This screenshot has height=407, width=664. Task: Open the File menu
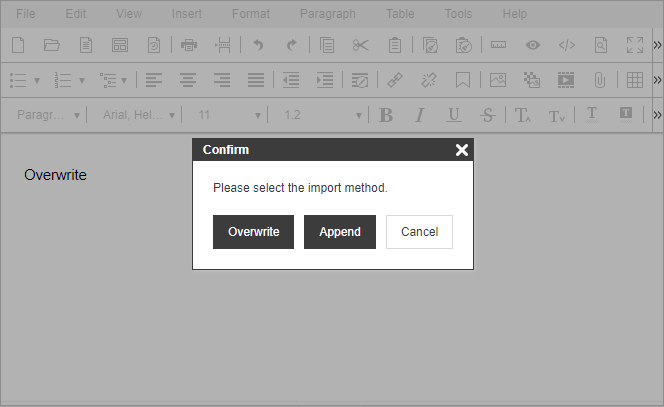[26, 14]
